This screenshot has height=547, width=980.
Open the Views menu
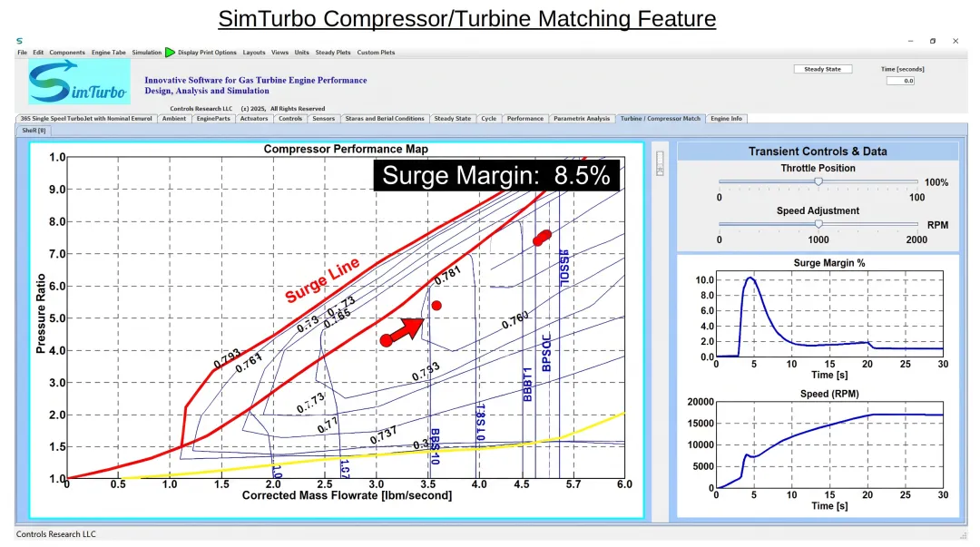click(280, 53)
